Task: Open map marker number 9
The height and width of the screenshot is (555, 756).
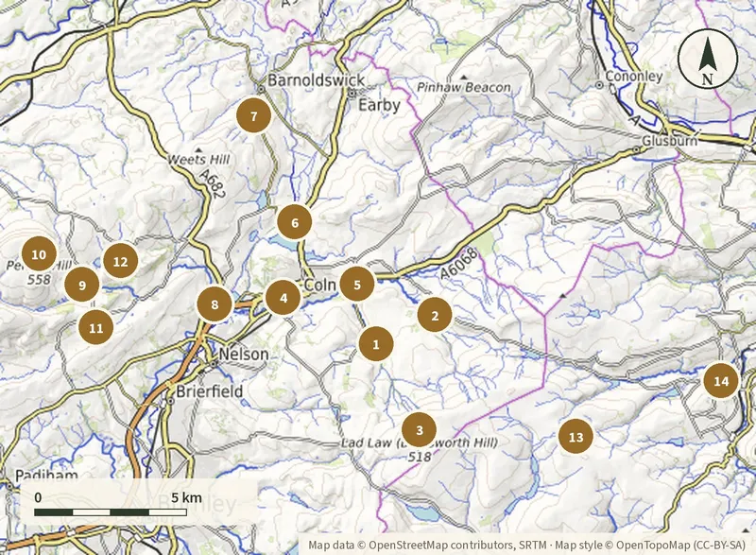Action: [82, 285]
